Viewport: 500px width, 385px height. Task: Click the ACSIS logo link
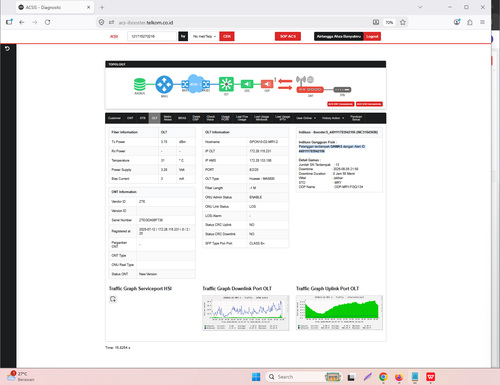tap(114, 36)
